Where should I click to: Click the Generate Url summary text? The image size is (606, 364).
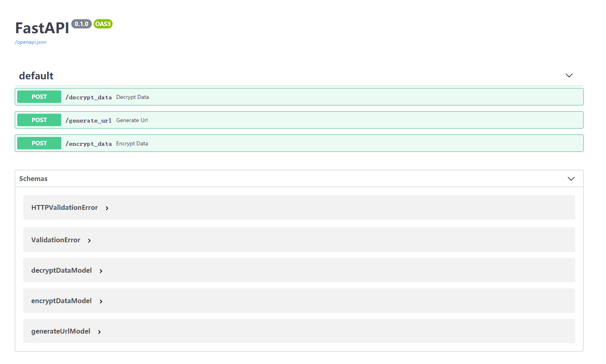click(x=132, y=121)
